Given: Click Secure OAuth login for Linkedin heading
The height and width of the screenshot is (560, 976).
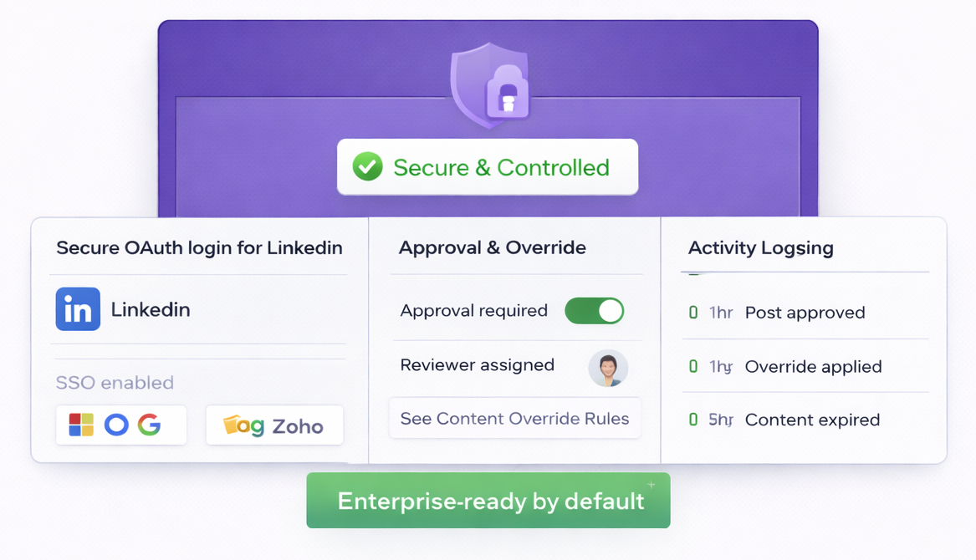Looking at the screenshot, I should coord(199,247).
